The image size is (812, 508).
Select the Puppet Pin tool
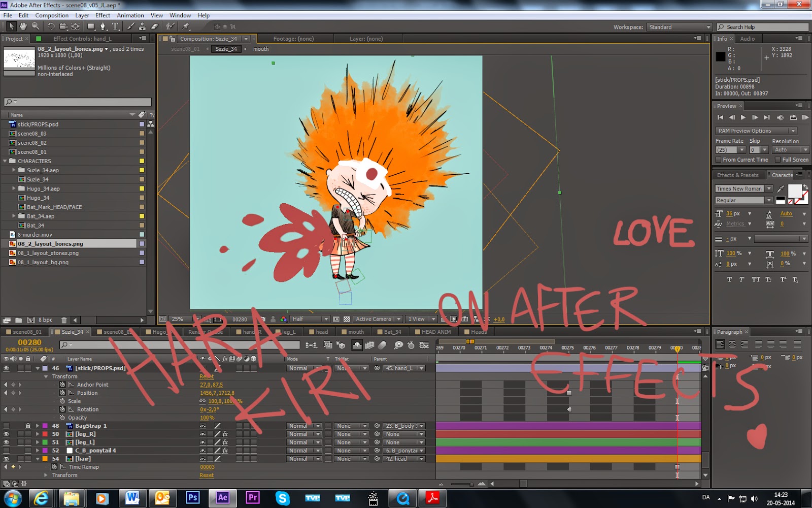tap(186, 26)
